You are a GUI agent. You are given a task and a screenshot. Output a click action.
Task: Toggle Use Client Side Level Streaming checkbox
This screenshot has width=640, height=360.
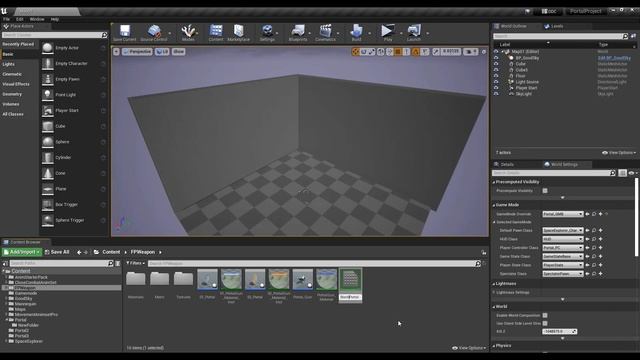pos(545,323)
